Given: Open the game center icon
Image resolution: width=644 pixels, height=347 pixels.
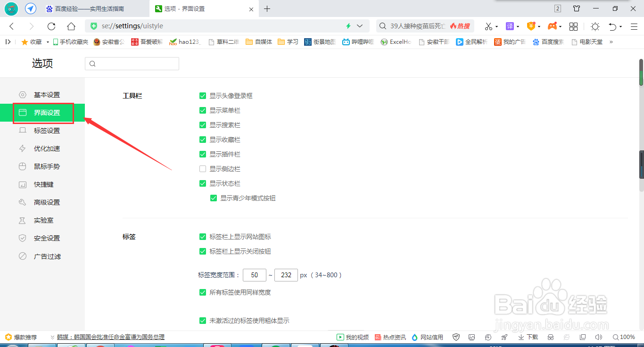Looking at the screenshot, I should [x=553, y=26].
